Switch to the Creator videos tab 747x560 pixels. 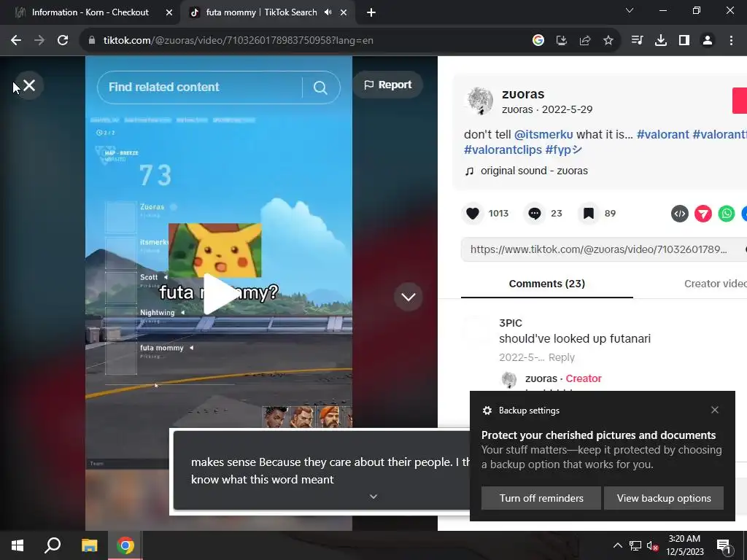coord(715,284)
